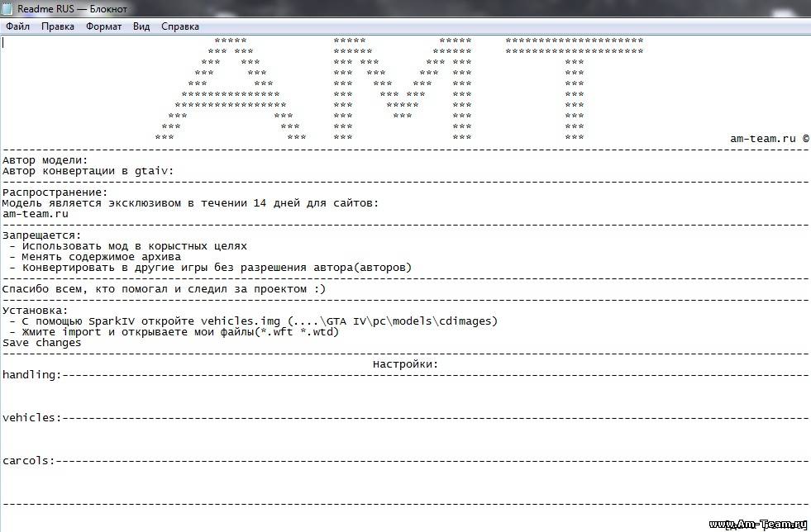Open the Справка menu
Screen dimensions: 811x532
point(180,26)
